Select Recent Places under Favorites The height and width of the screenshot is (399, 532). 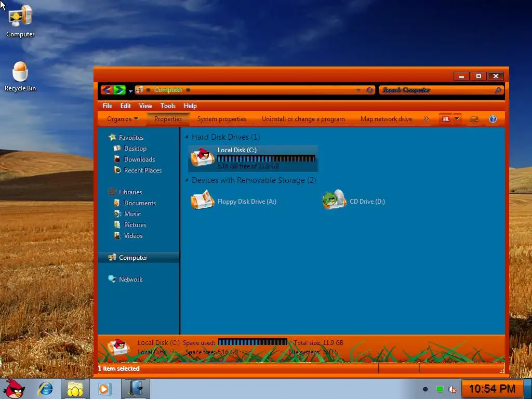(x=142, y=170)
